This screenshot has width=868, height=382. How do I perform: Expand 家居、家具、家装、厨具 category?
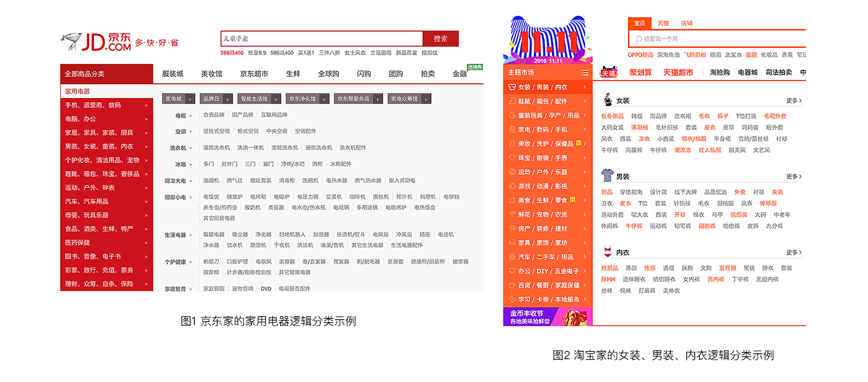[107, 133]
